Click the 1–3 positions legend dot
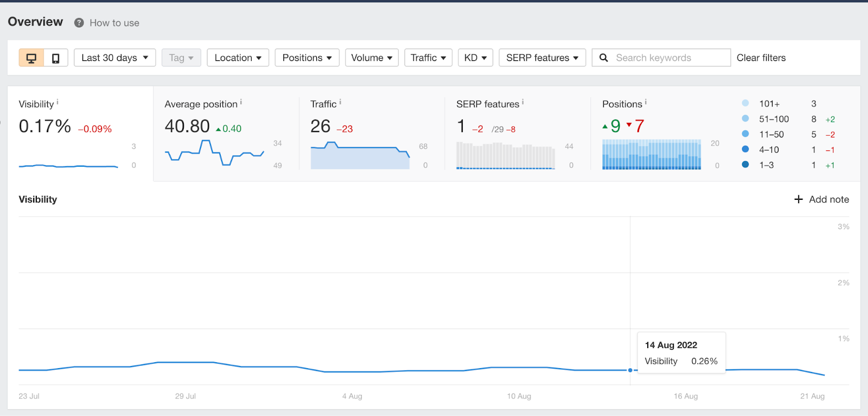The height and width of the screenshot is (416, 868). pos(745,165)
